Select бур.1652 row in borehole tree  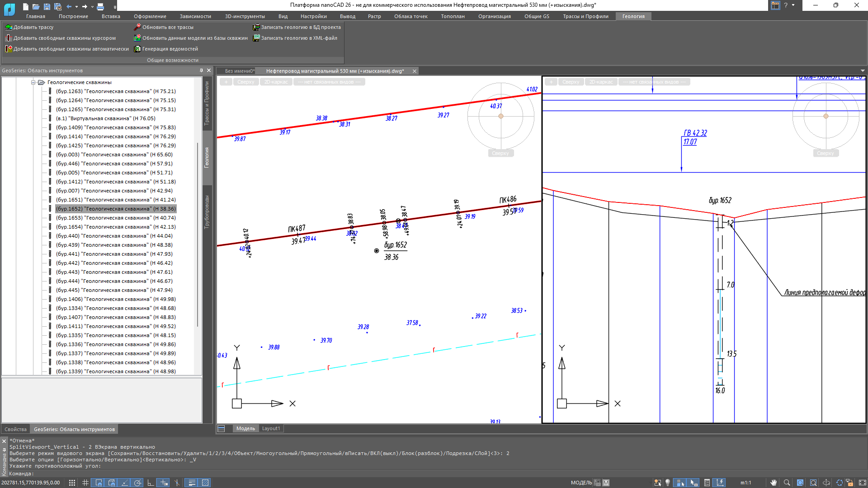(x=116, y=209)
